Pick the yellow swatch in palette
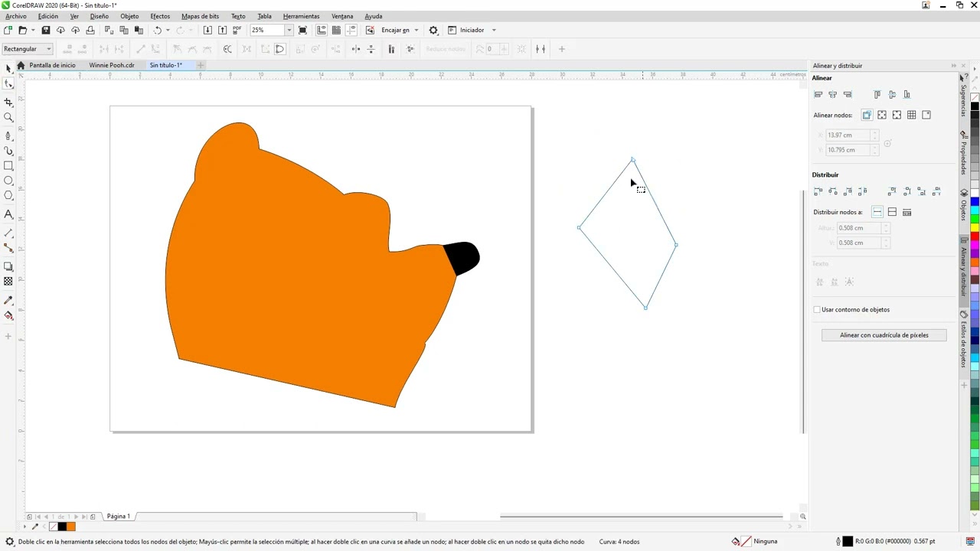The height and width of the screenshot is (551, 980). [x=975, y=227]
